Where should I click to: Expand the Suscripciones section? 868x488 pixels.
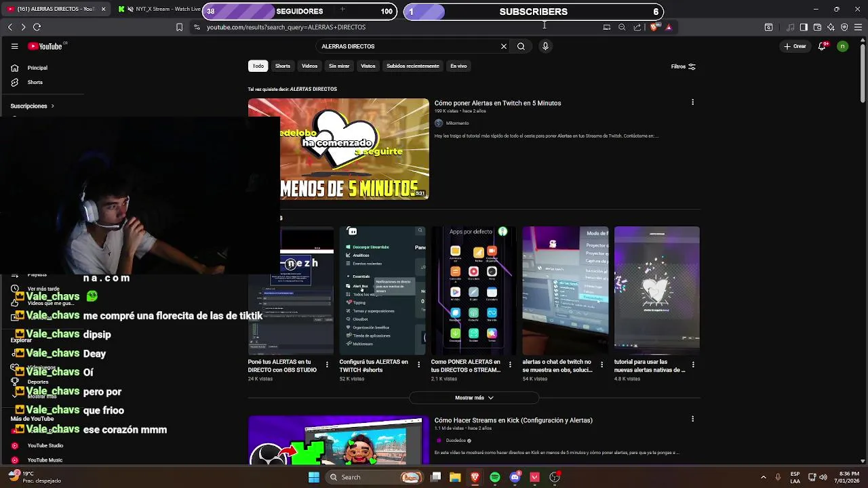[32, 106]
